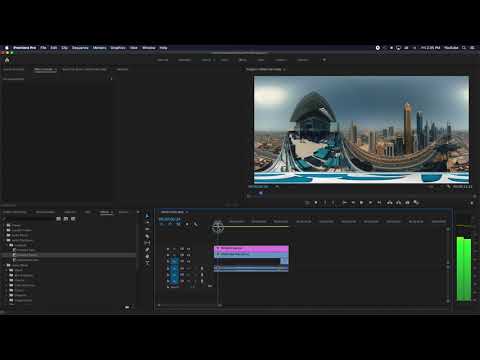The image size is (480, 360).
Task: Collapse the Video Effects folder
Action: pos(4,265)
